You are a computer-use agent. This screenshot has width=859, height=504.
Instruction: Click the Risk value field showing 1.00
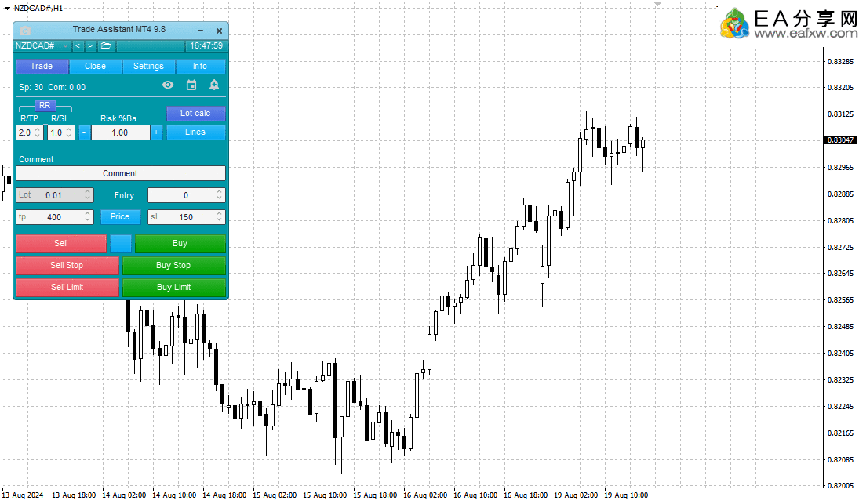(x=121, y=132)
